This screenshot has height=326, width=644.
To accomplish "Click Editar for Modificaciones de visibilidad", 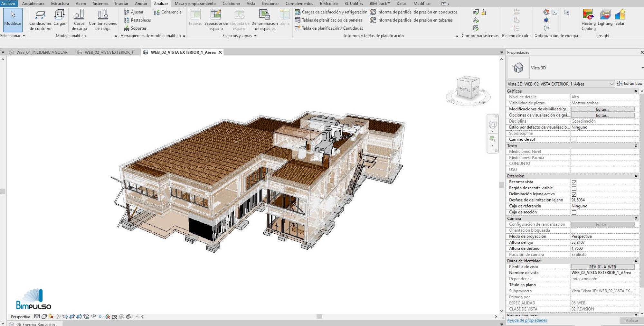I will (x=602, y=109).
